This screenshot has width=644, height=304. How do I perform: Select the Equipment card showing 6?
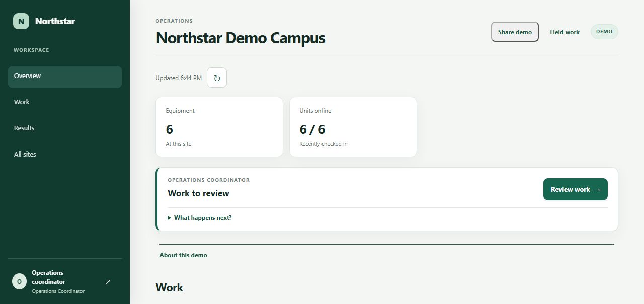219,127
